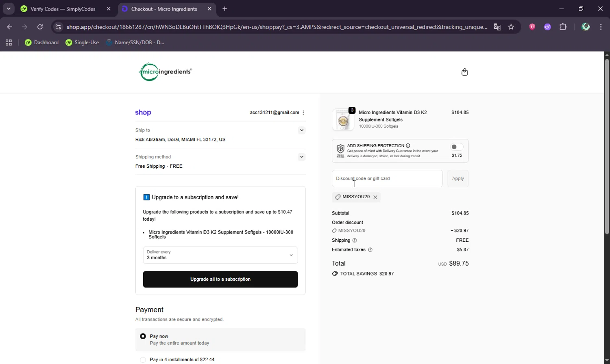Click the shipping help question icon

pos(355,240)
